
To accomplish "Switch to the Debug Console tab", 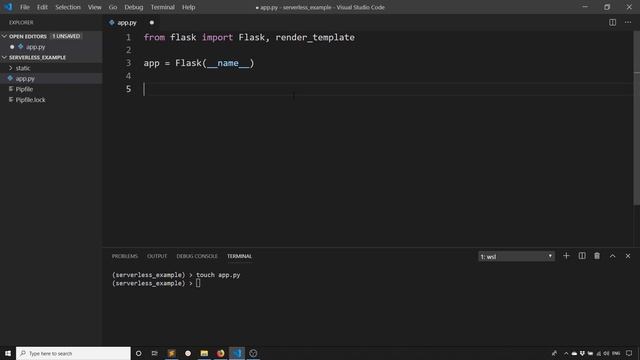I will [x=197, y=256].
